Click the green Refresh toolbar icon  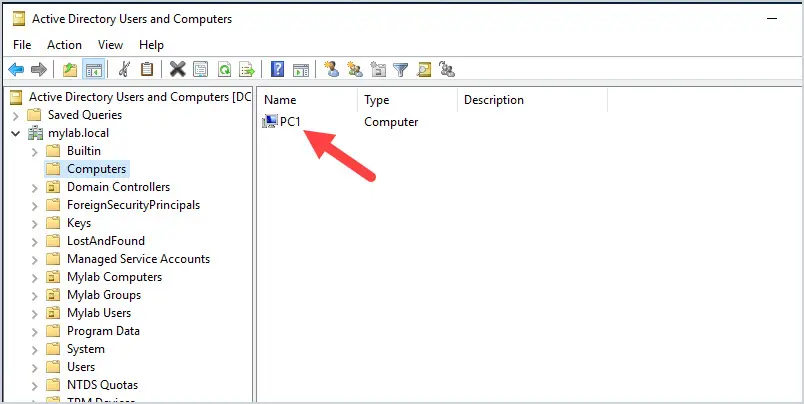click(x=224, y=69)
